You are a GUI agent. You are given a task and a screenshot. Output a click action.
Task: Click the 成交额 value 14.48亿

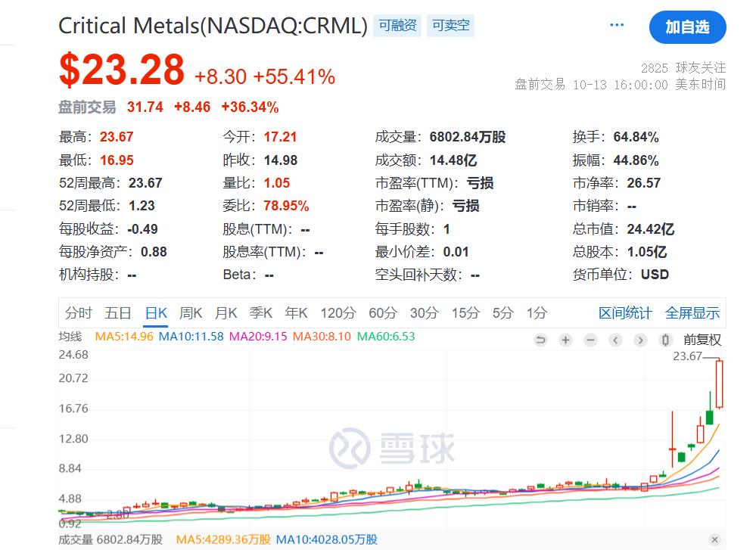(453, 160)
